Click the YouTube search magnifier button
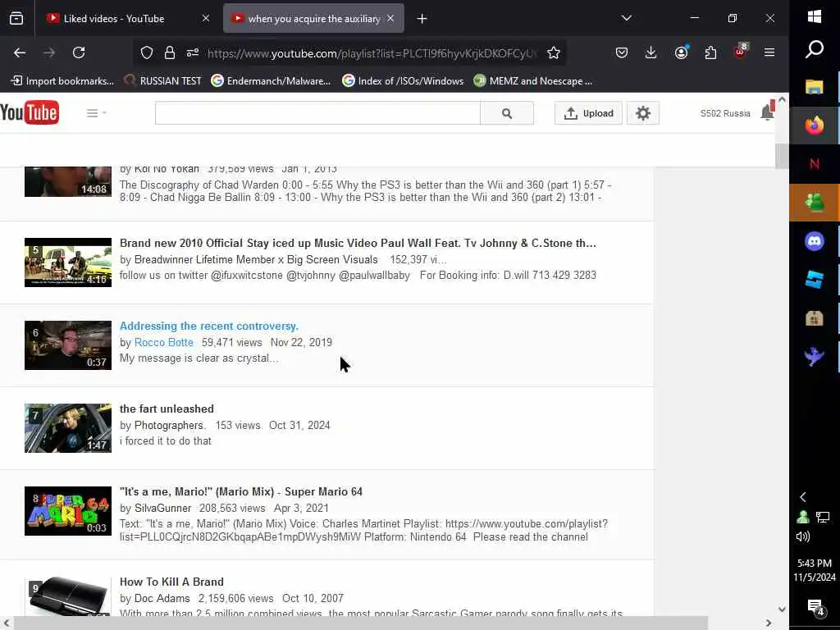840x630 pixels. coord(507,113)
